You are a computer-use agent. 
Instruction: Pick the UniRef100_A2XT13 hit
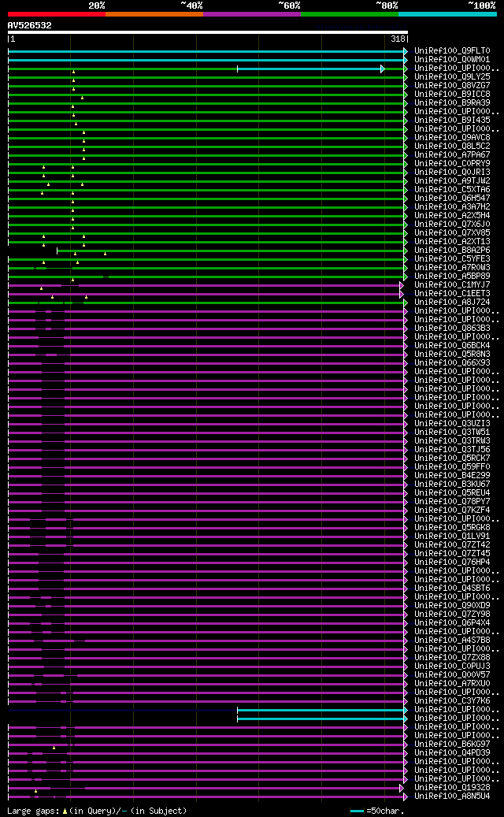pos(452,242)
